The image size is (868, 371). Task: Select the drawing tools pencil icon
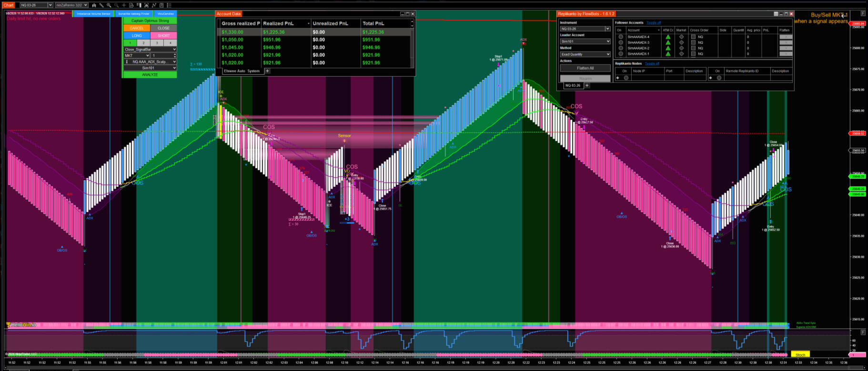coord(101,5)
